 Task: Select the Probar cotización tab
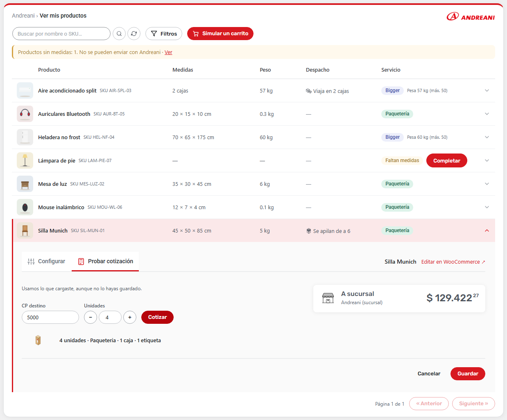click(105, 261)
